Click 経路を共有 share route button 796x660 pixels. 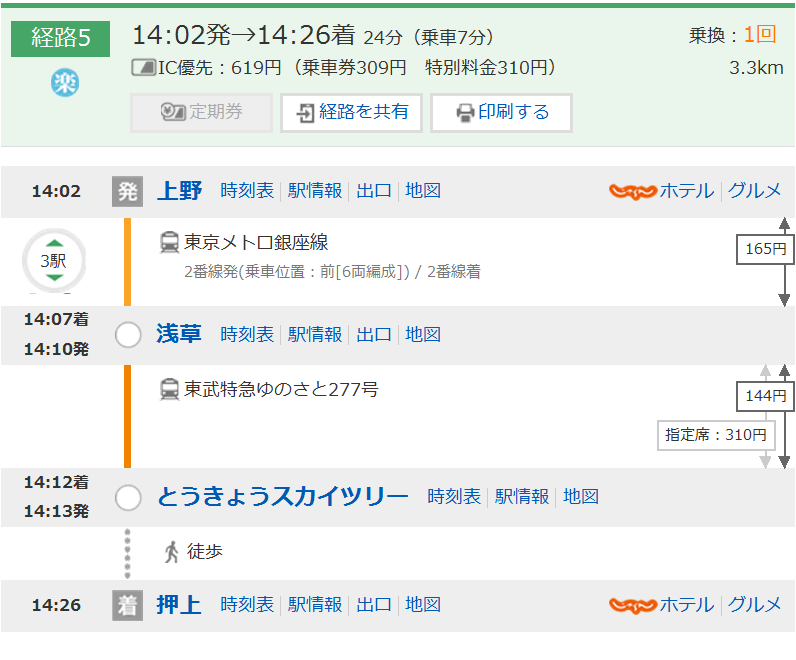(351, 113)
